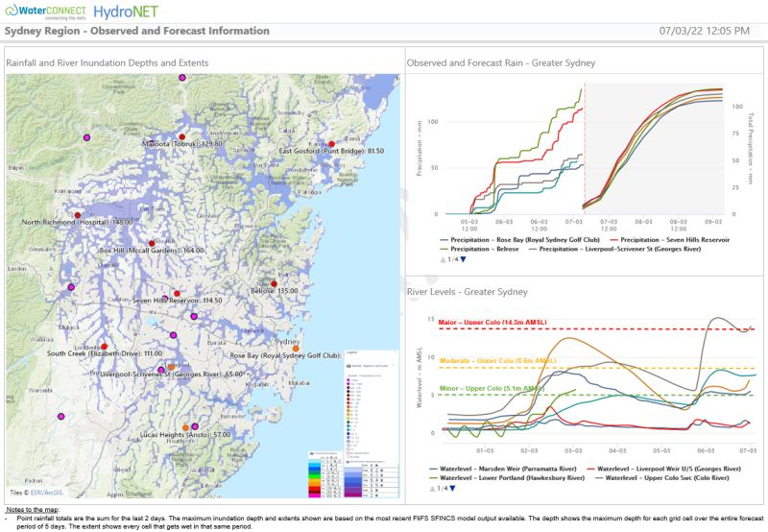Toggle the Liverpool-Scrivener St precipitation legend entry
The width and height of the screenshot is (768, 532).
pyautogui.click(x=614, y=249)
